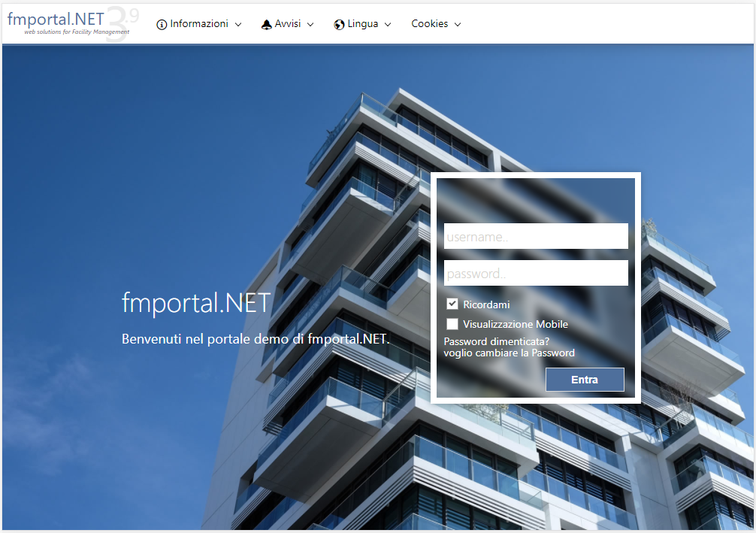Screen dimensions: 756x533
Task: Open the Password dimenticata? link
Action: tap(496, 341)
